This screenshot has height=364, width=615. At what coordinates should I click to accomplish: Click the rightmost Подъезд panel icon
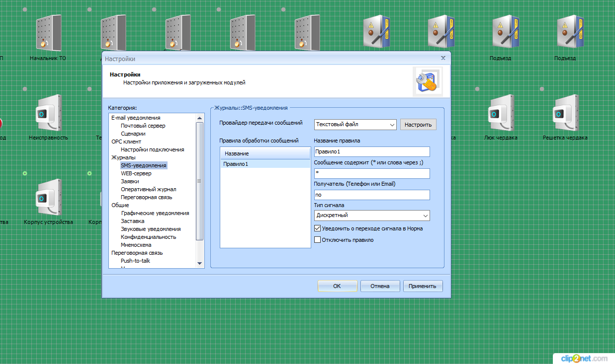[565, 32]
